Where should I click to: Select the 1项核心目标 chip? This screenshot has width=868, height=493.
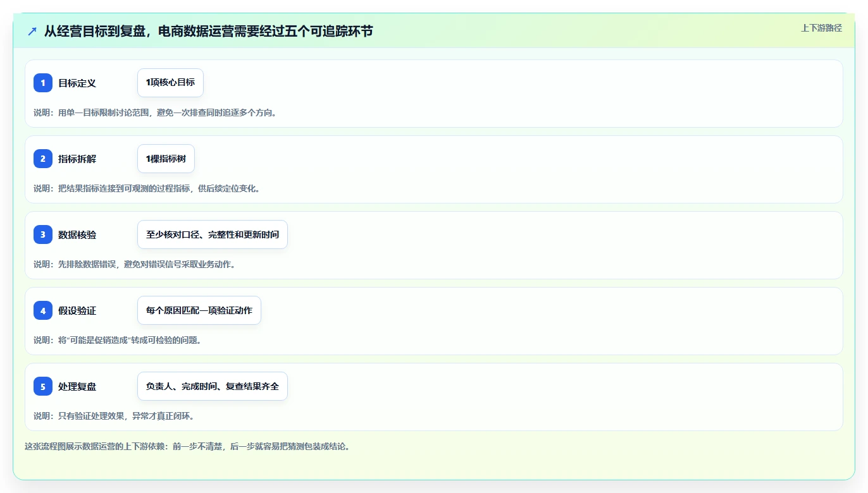(x=170, y=83)
